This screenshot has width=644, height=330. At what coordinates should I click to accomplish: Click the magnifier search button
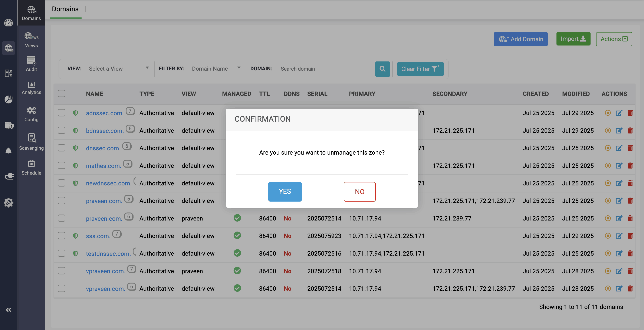[382, 69]
